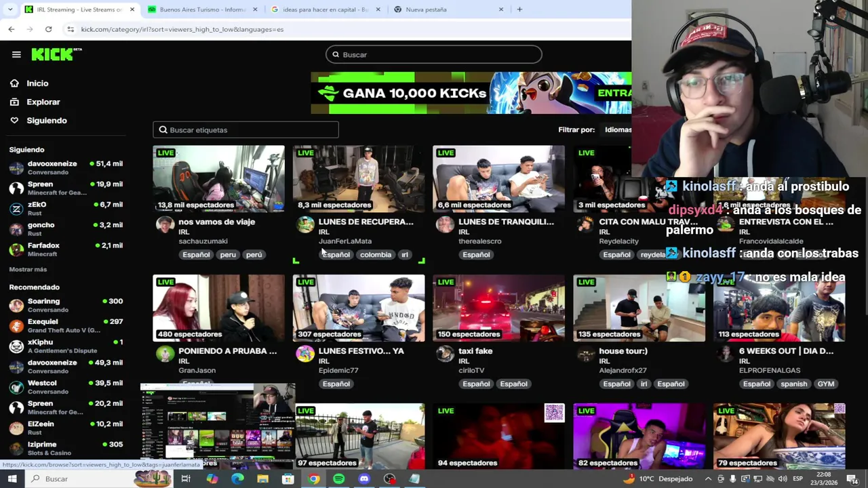Open Microsoft Edge from the taskbar
This screenshot has height=488, width=868.
coord(237,479)
